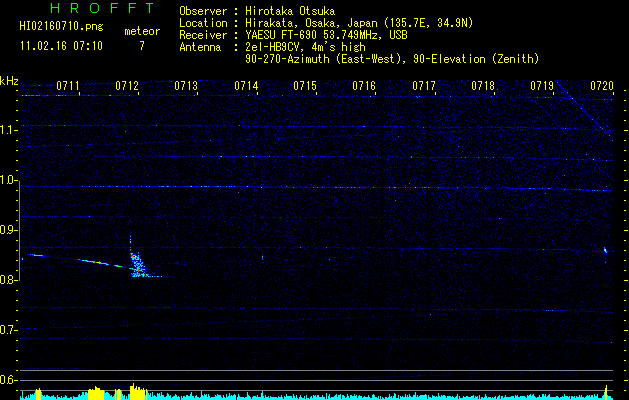Click the 0711 time marker
629x400 pixels.
click(x=68, y=86)
